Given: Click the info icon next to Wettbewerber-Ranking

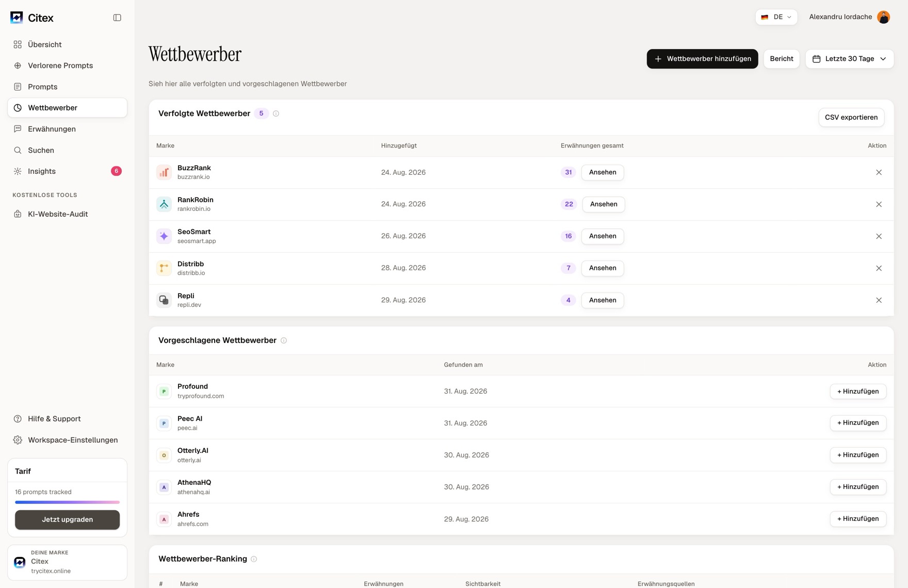Looking at the screenshot, I should coord(254,559).
